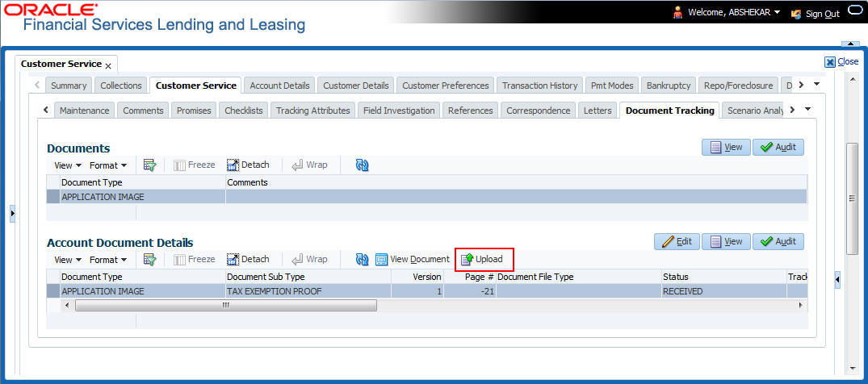Click Query by Example icon in Account Document Details
The width and height of the screenshot is (868, 384).
coord(149,259)
